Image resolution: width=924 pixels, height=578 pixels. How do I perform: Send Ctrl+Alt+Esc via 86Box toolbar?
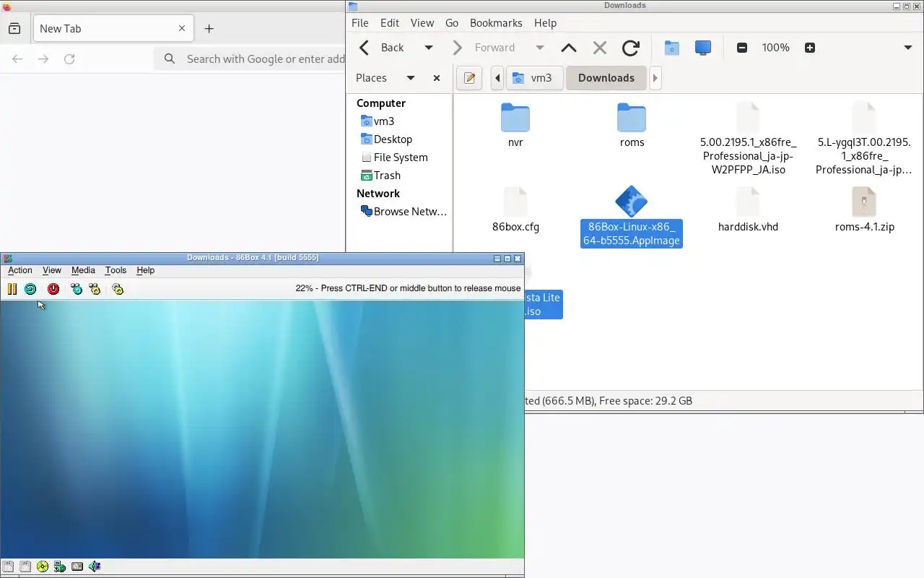(x=95, y=289)
